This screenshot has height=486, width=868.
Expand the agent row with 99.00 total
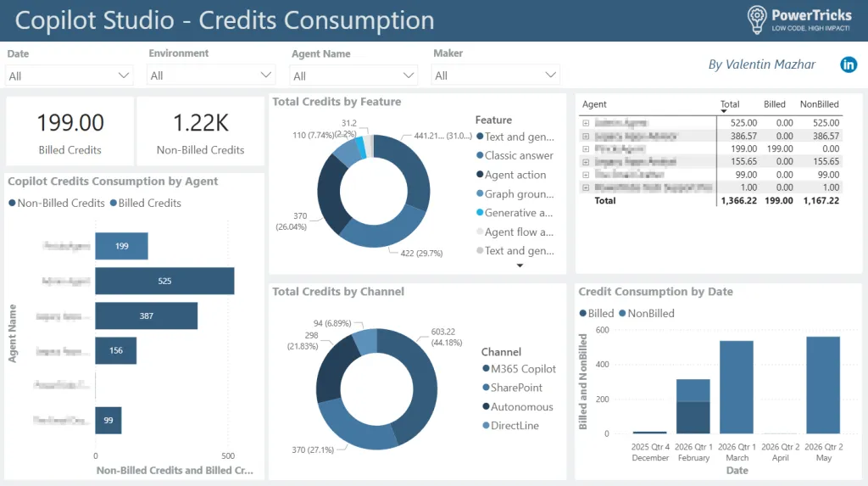point(586,175)
